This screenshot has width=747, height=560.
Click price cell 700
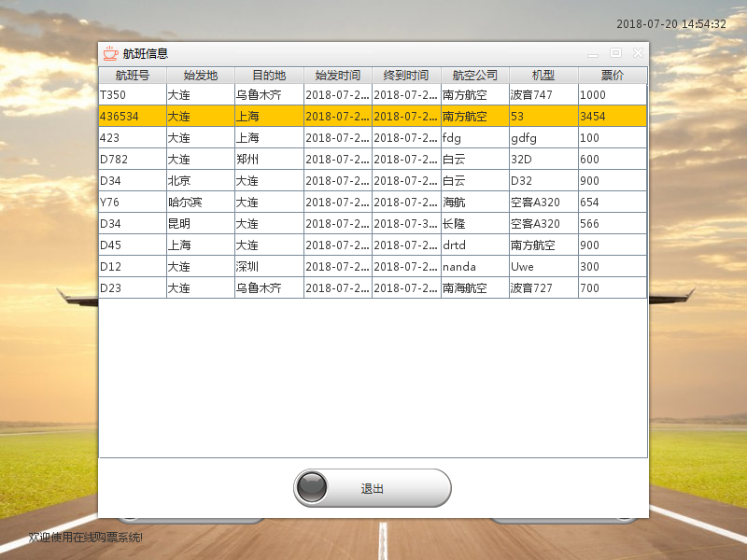[x=613, y=287]
